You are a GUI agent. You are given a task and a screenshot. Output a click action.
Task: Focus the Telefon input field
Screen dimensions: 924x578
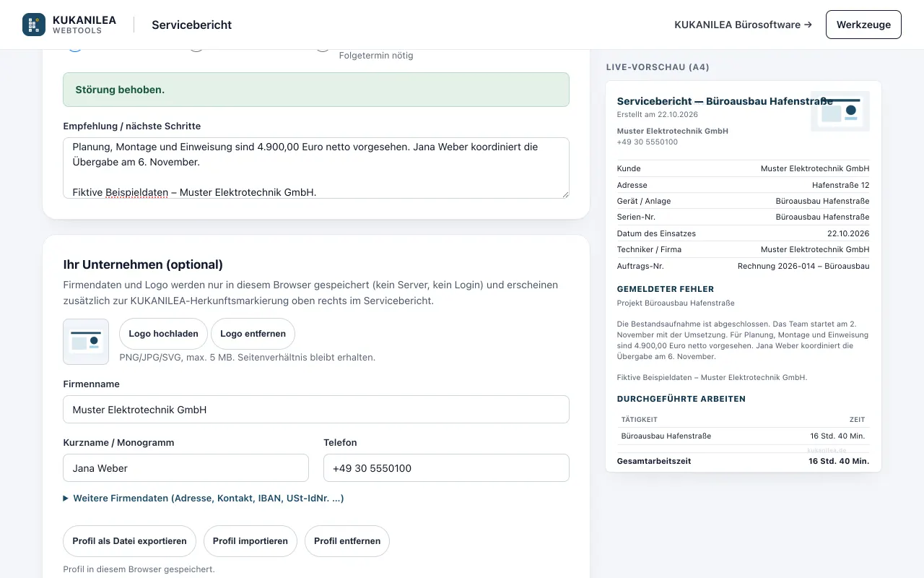(x=446, y=468)
